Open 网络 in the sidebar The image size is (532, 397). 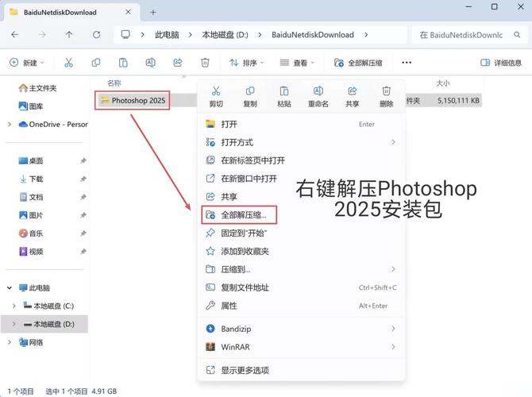(31, 342)
